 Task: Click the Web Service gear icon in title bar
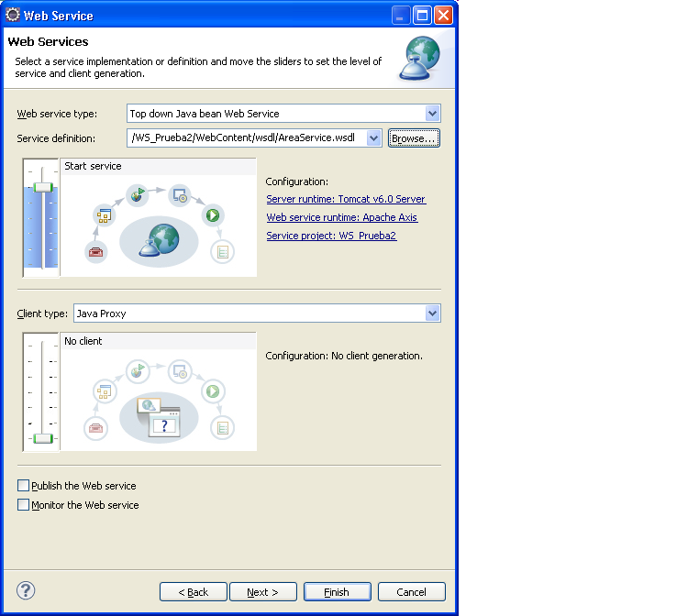13,15
